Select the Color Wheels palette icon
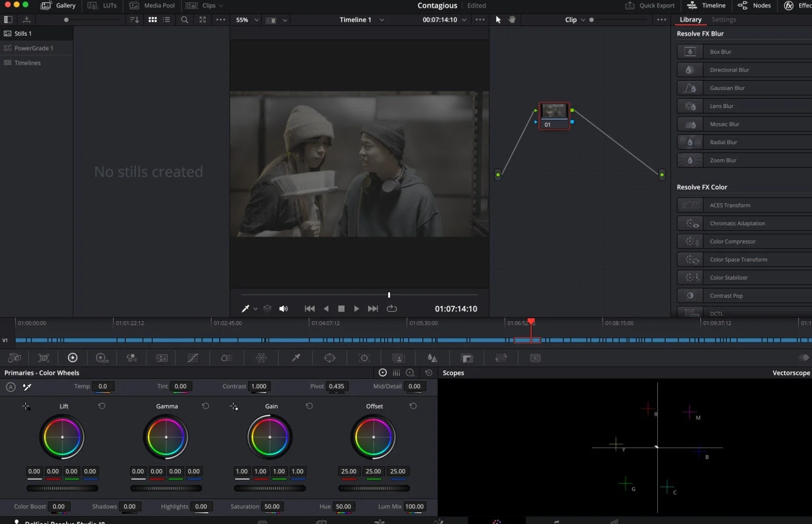812x524 pixels. [x=73, y=358]
